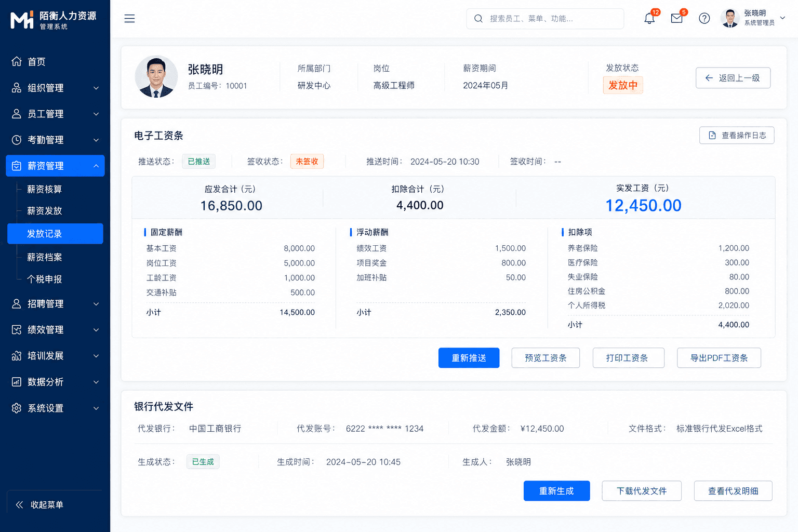Click the 系统设置 gear icon
The height and width of the screenshot is (532, 798).
[17, 408]
